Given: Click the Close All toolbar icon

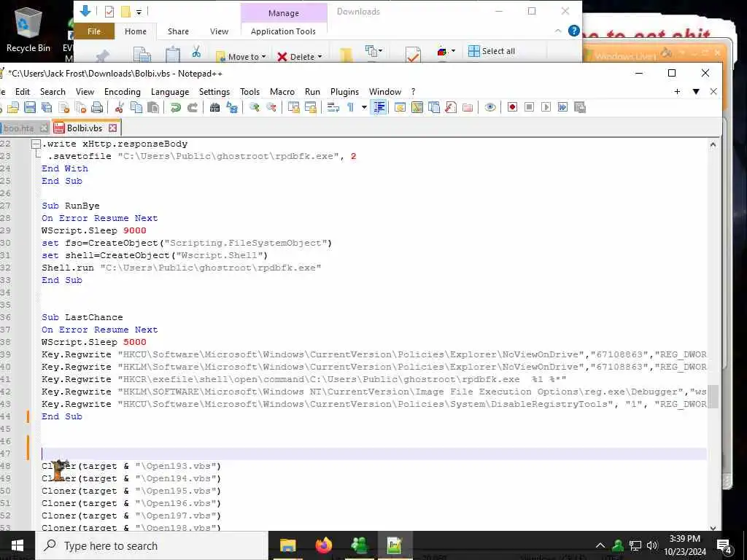Looking at the screenshot, I should 80,107.
